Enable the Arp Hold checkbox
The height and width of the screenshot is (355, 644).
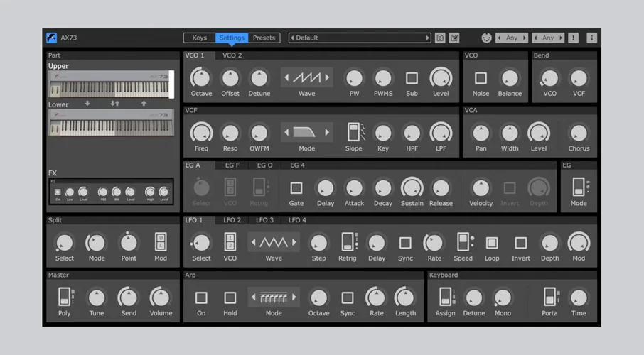click(x=230, y=298)
